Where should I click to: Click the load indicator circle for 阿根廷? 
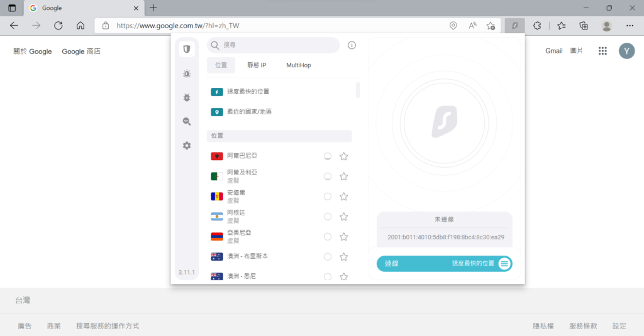327,217
